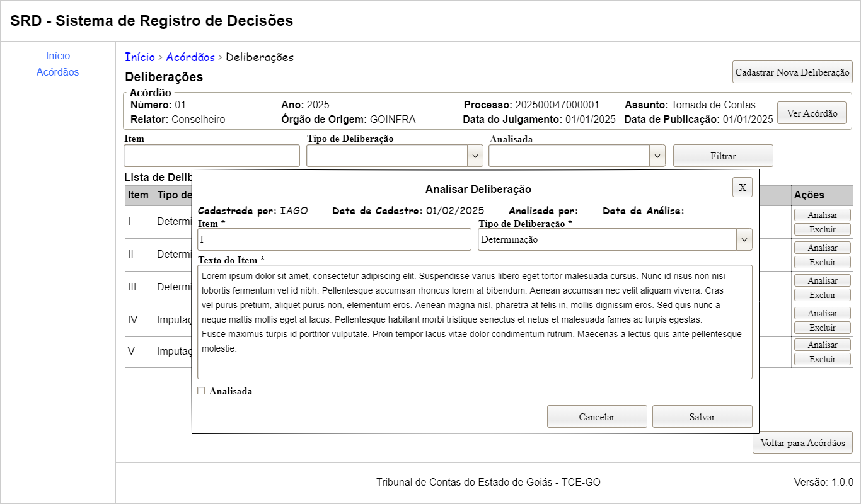Open the Tipo de Deliberação filter dropdown
861x504 pixels.
(x=395, y=156)
